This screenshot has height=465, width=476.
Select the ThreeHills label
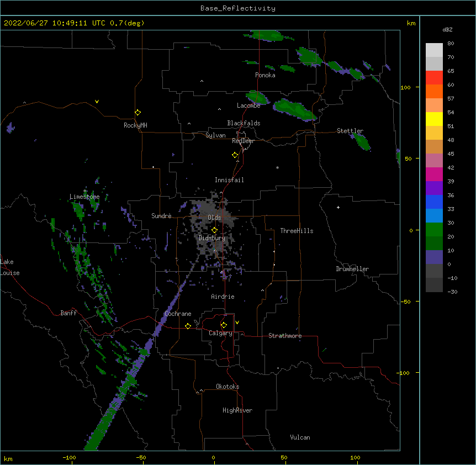(x=297, y=231)
